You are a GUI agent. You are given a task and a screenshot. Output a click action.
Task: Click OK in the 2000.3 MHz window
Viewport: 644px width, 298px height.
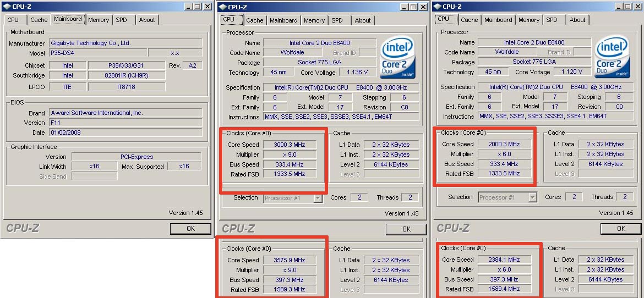tap(621, 229)
